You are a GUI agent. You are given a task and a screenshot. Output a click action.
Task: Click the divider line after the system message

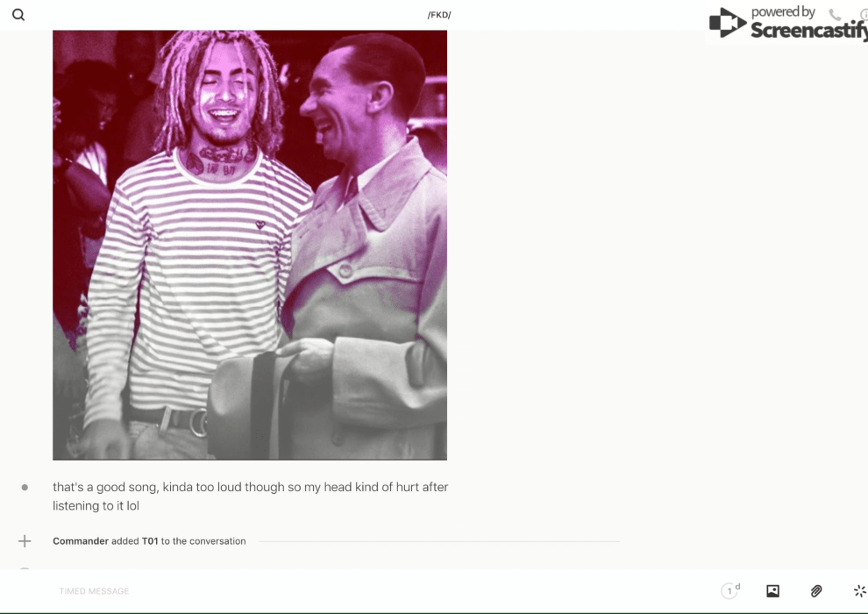[x=439, y=541]
